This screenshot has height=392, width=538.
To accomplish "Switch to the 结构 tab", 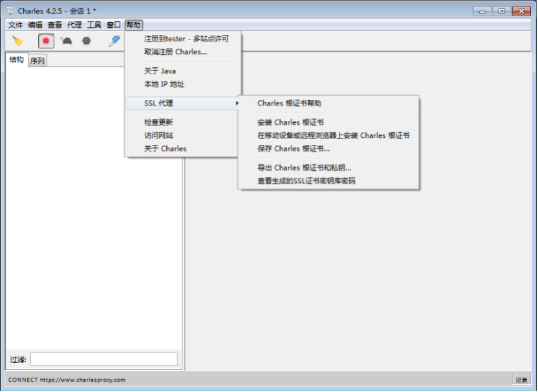I will pyautogui.click(x=16, y=60).
